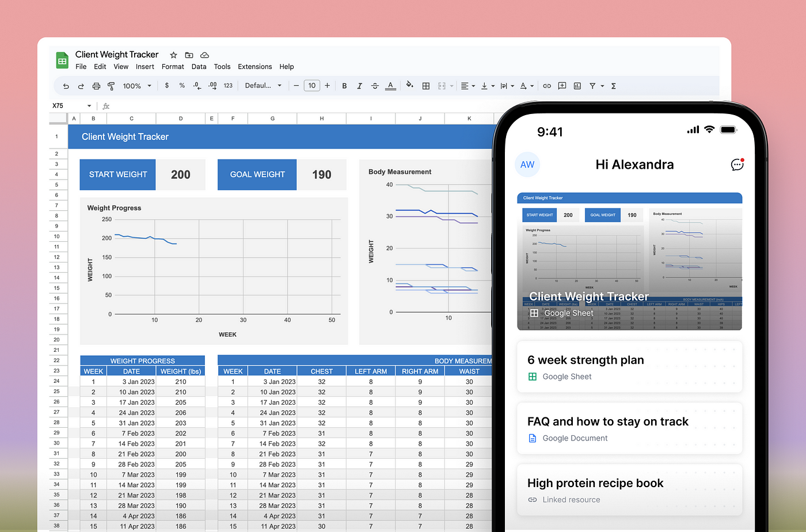
Task: Open the 6 week strength plan card
Action: (630, 367)
